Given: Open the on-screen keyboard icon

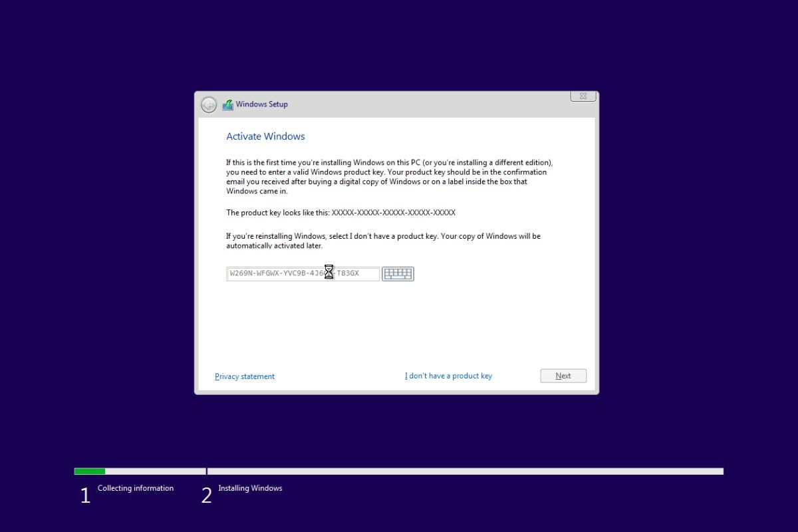Looking at the screenshot, I should [398, 274].
